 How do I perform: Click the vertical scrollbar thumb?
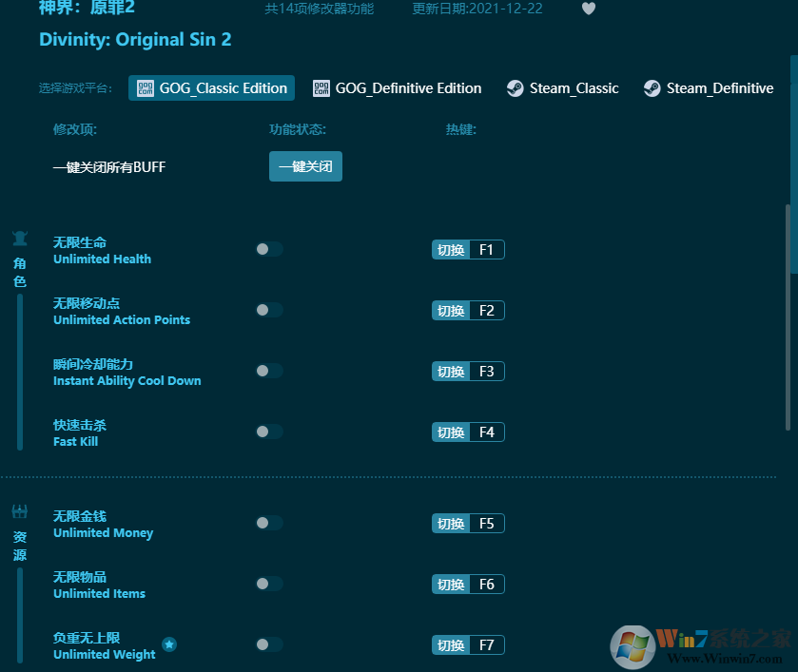point(788,318)
